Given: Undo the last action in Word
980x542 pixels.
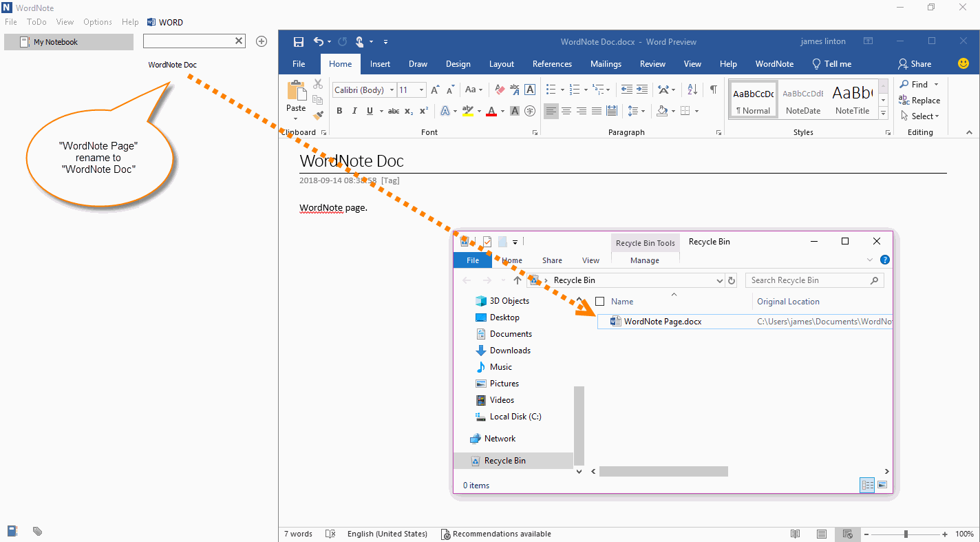Looking at the screenshot, I should 319,41.
